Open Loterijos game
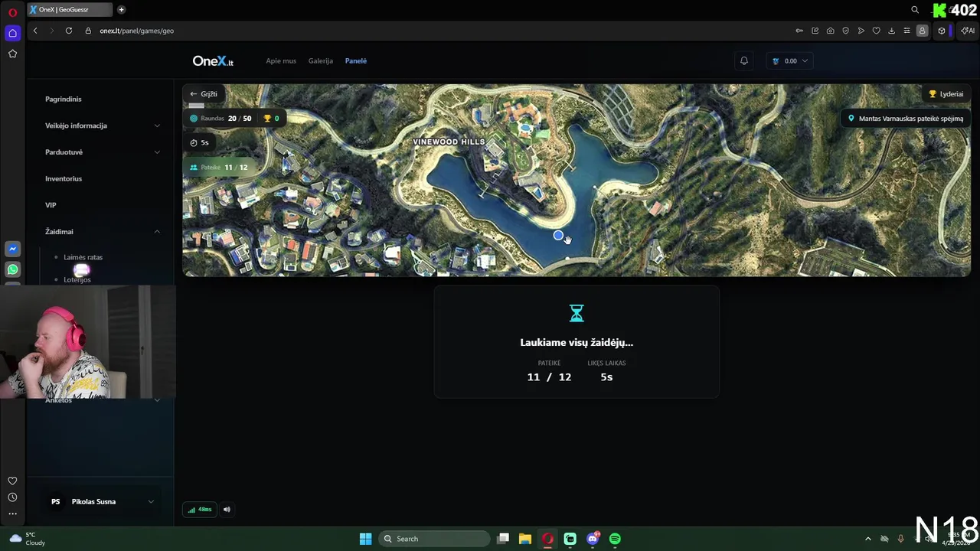The image size is (980, 551). pyautogui.click(x=77, y=279)
